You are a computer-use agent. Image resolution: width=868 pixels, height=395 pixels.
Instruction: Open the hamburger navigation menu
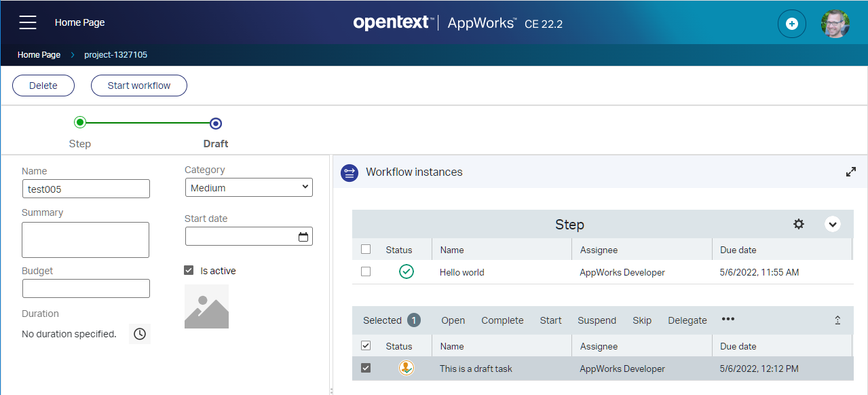coord(28,22)
